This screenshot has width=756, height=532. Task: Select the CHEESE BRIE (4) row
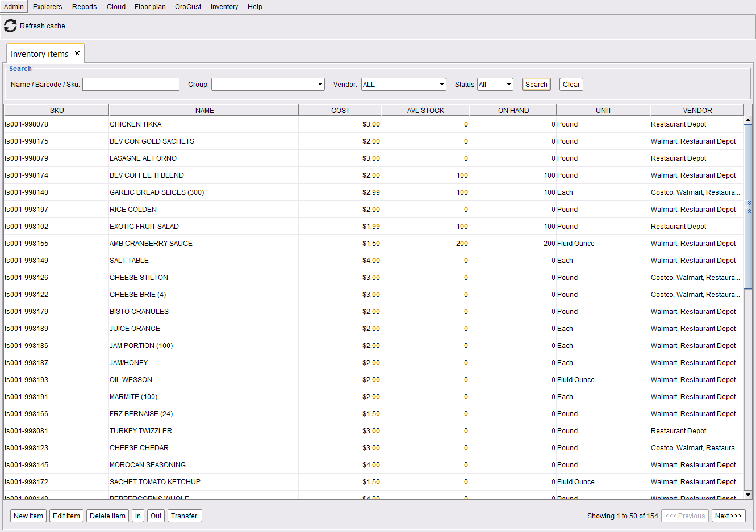pyautogui.click(x=374, y=295)
